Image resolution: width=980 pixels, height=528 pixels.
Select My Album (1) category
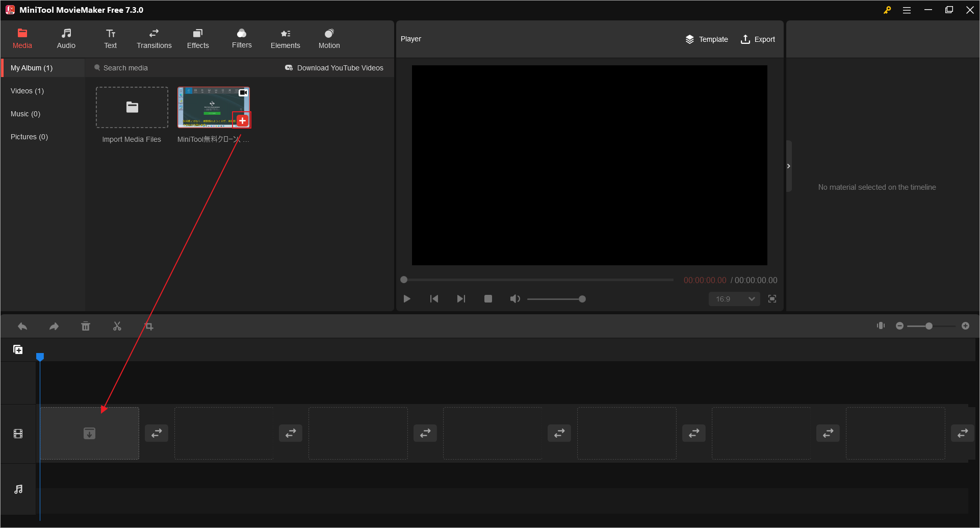[x=43, y=68]
